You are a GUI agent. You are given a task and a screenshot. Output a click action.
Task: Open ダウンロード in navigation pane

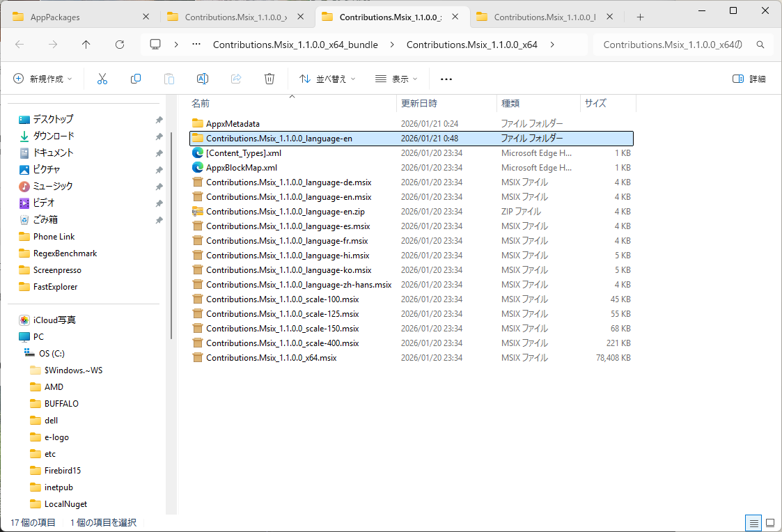(x=54, y=136)
